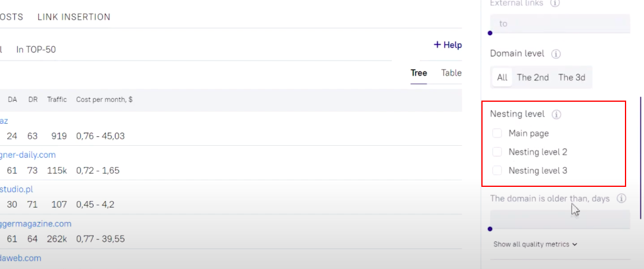The height and width of the screenshot is (269, 644).
Task: Click cost value 0,45 - 4,2
Action: (x=95, y=204)
